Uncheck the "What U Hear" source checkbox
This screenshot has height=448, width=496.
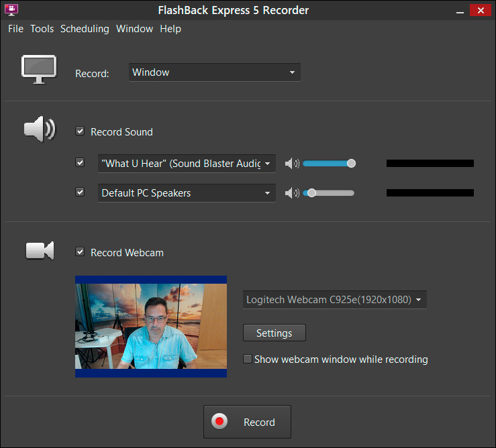pos(81,162)
